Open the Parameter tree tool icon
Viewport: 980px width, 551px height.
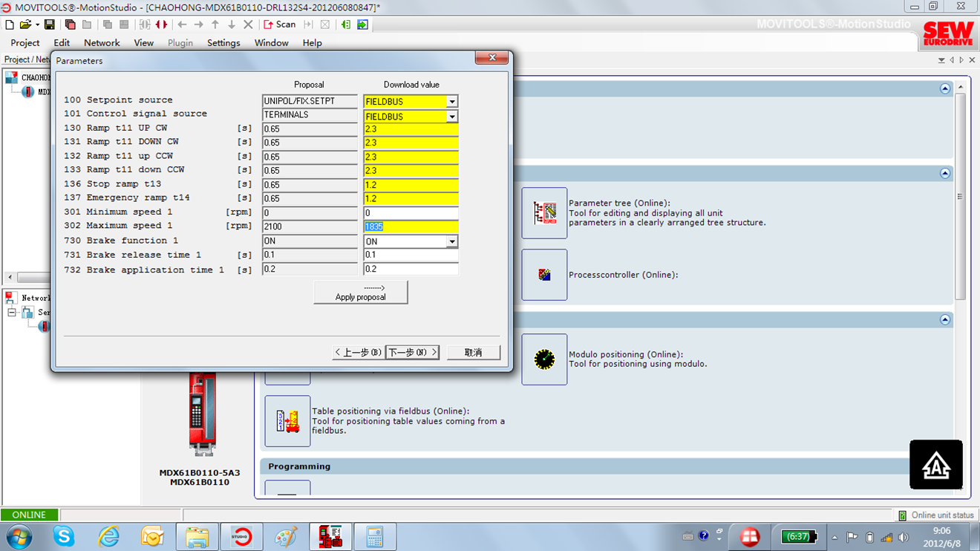(544, 213)
